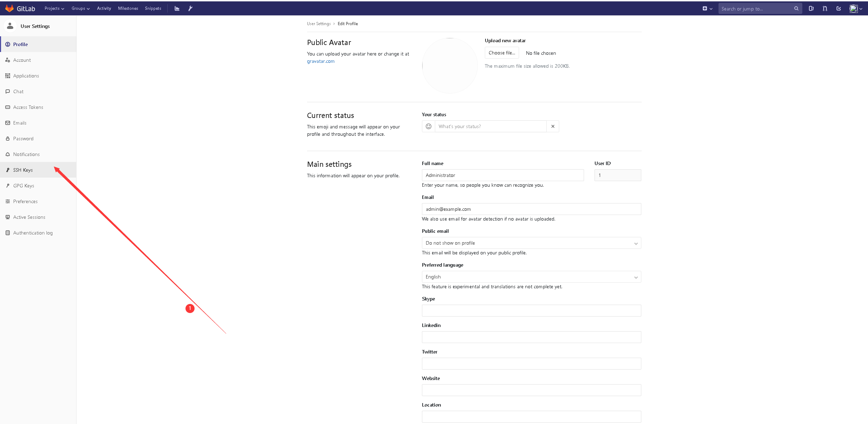Click the GitLab fox logo icon

pyautogui.click(x=9, y=8)
